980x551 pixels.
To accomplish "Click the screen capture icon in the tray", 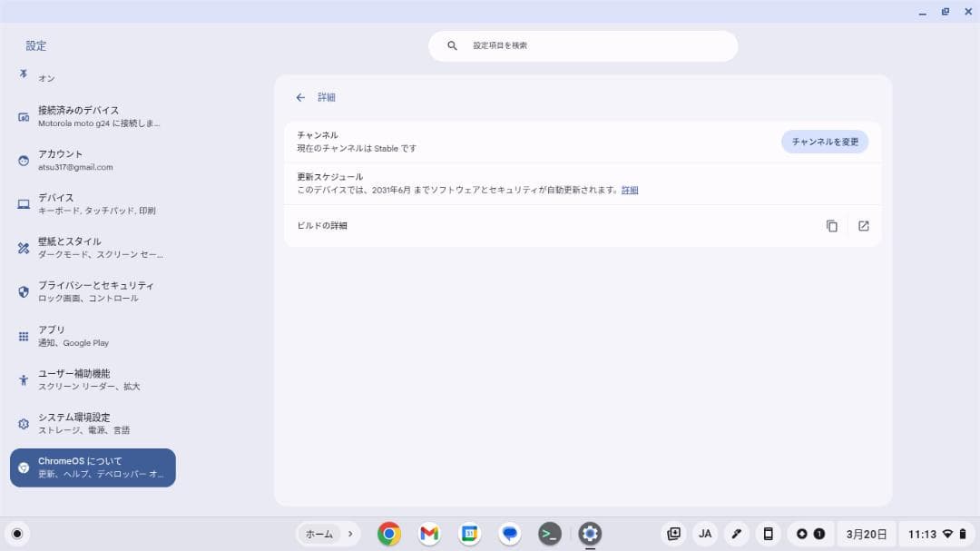I will click(x=673, y=534).
